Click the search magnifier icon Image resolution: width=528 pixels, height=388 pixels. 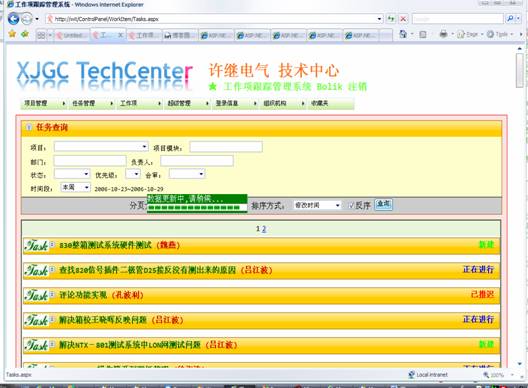pos(510,19)
